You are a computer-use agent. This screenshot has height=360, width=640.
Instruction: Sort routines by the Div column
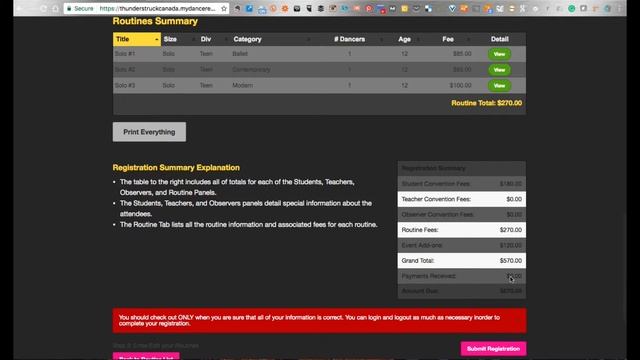[214, 39]
